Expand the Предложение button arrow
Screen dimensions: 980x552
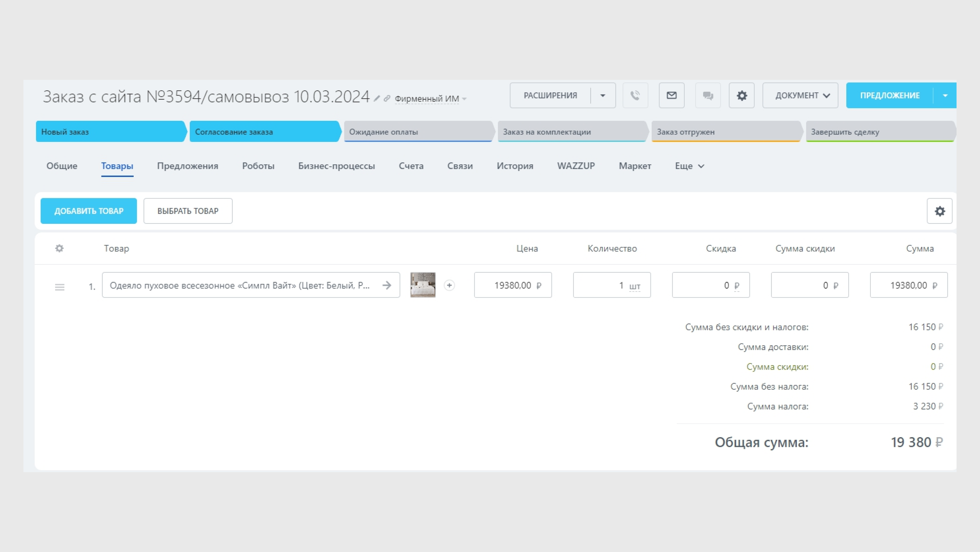[x=945, y=95]
